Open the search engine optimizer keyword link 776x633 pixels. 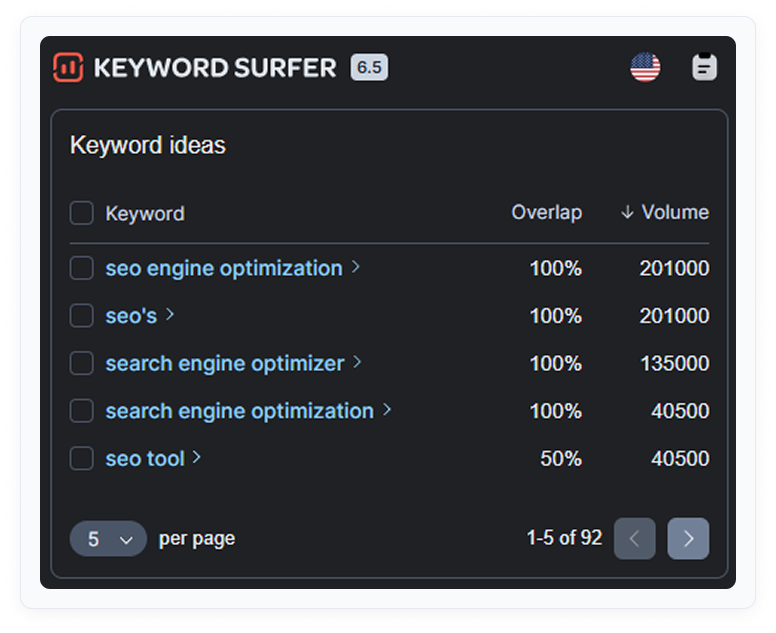tap(225, 364)
